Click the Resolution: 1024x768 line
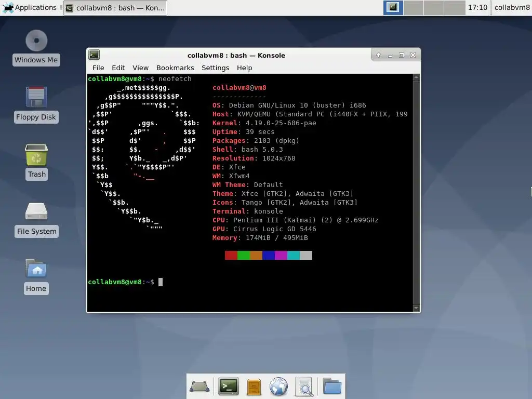 coord(254,158)
